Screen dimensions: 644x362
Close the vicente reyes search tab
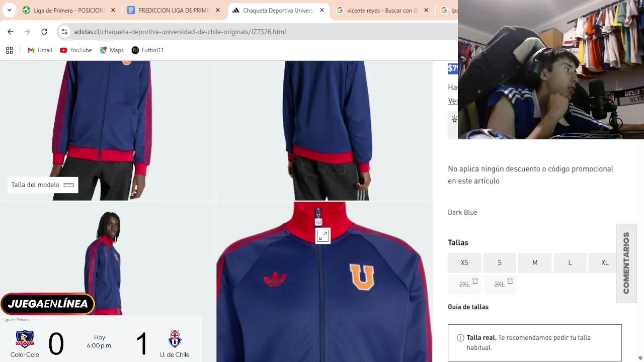(x=426, y=10)
